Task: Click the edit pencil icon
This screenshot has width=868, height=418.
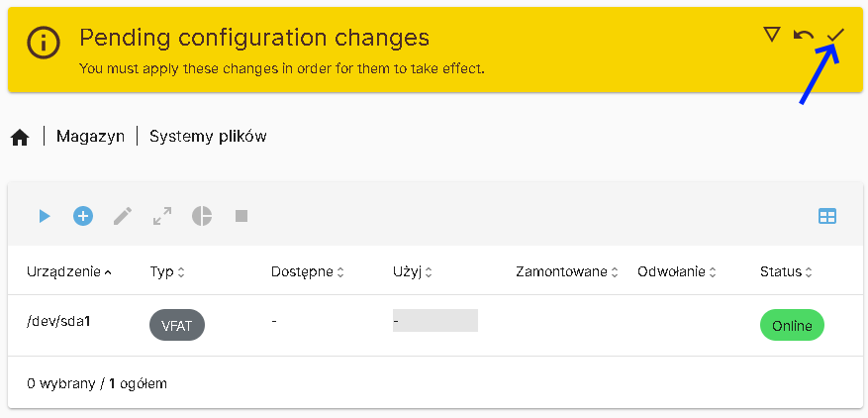Action: pos(123,216)
